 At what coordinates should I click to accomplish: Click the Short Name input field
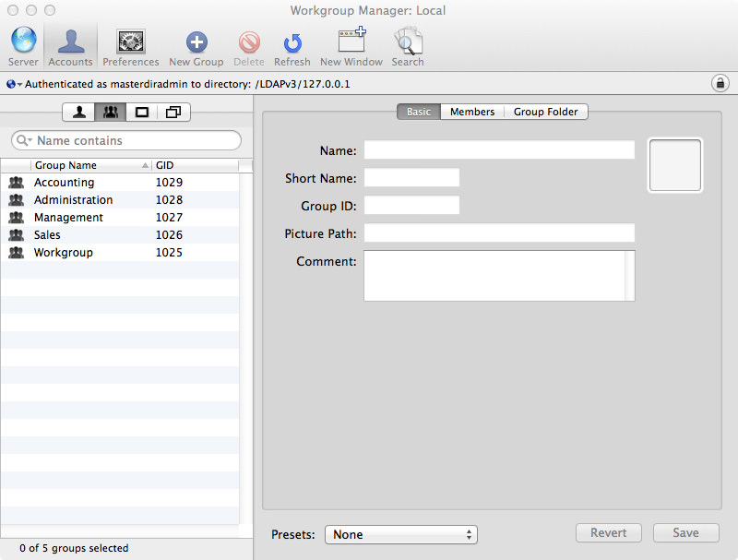411,177
